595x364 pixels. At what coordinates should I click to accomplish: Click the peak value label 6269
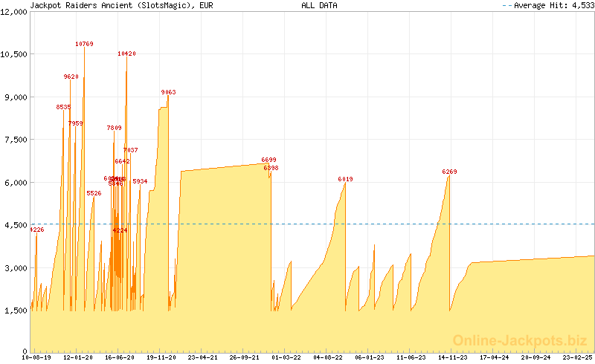(450, 172)
